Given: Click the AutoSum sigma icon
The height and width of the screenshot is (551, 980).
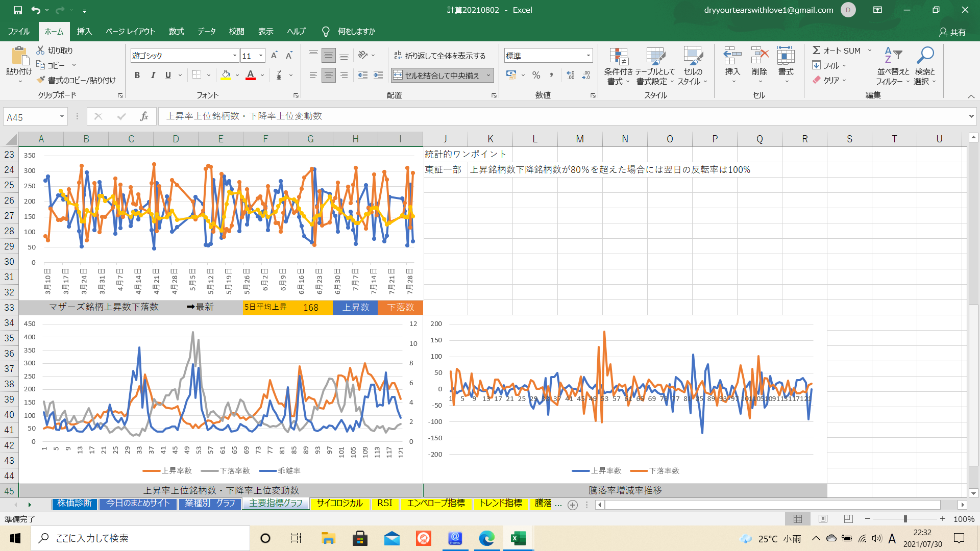Looking at the screenshot, I should (x=817, y=51).
